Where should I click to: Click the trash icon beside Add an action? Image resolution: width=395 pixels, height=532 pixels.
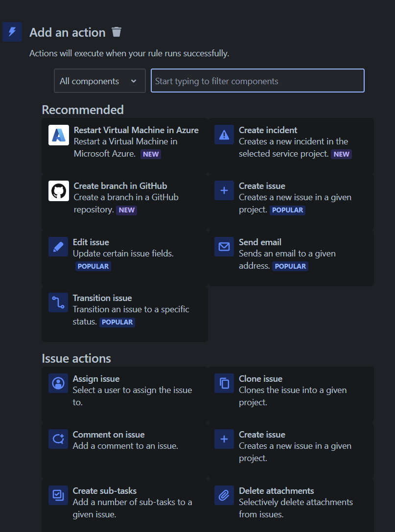[116, 32]
